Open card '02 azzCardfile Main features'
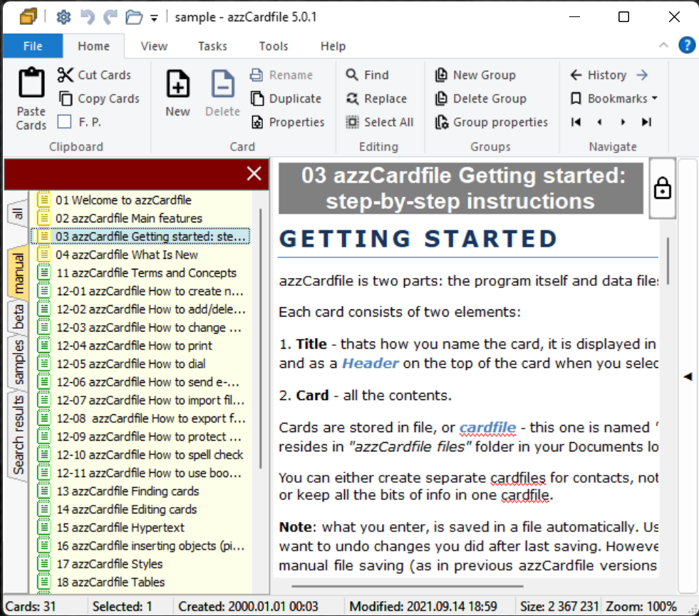Image resolution: width=699 pixels, height=616 pixels. pyautogui.click(x=140, y=218)
